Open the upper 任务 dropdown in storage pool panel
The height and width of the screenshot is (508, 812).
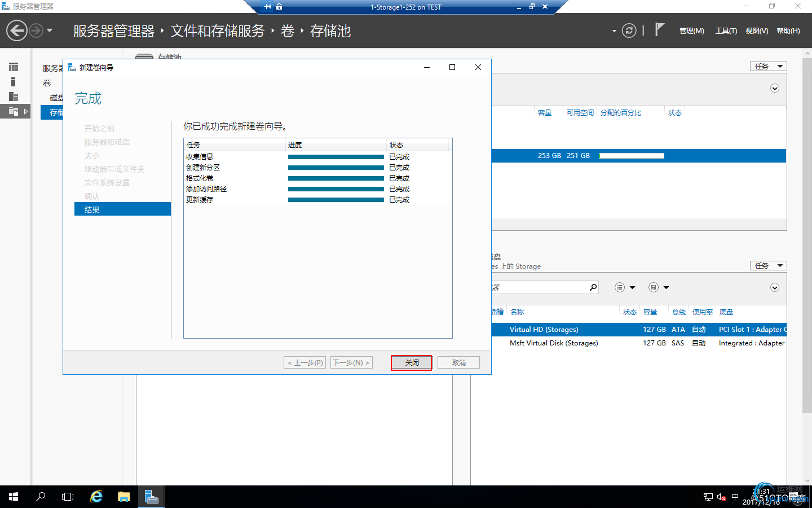(x=768, y=67)
